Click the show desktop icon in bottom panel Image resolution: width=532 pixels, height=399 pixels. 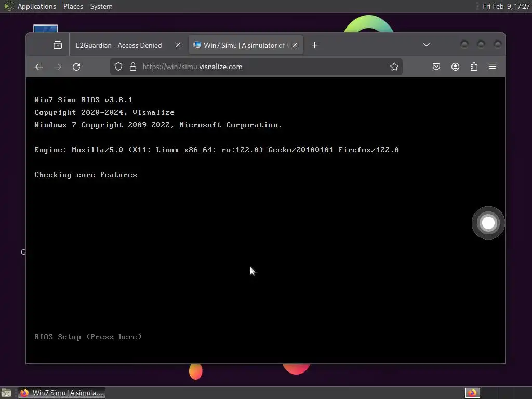pos(6,393)
